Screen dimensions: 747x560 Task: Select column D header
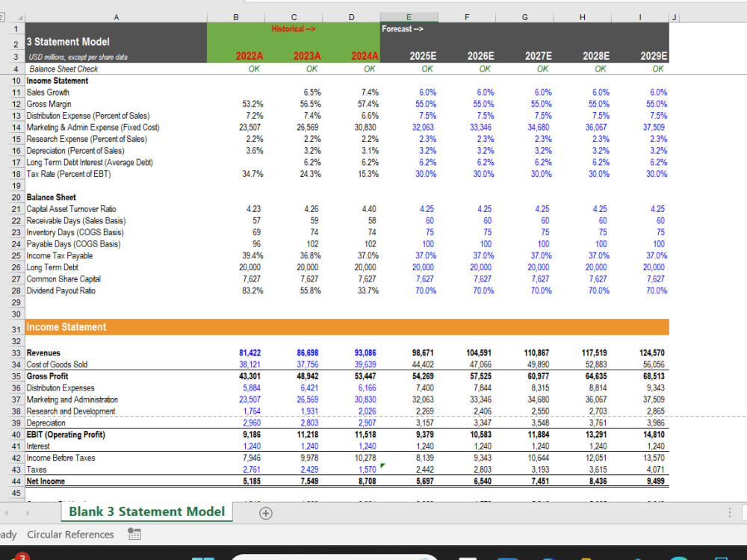pyautogui.click(x=352, y=18)
